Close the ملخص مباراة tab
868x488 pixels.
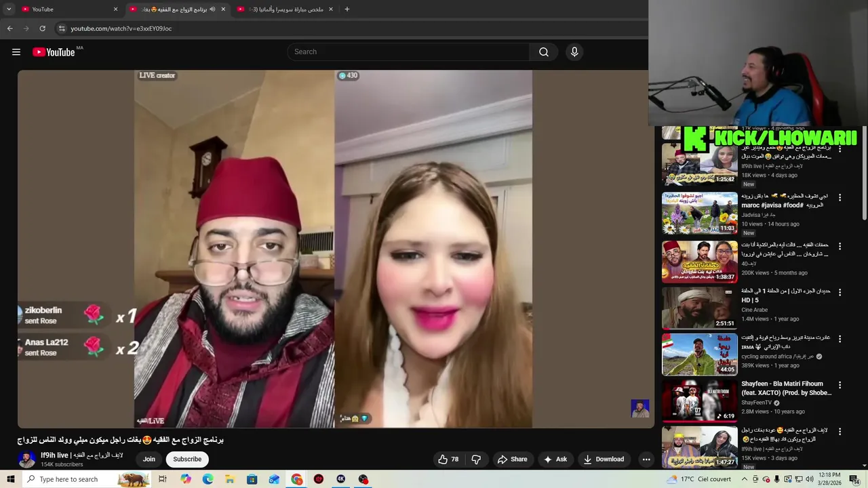331,9
